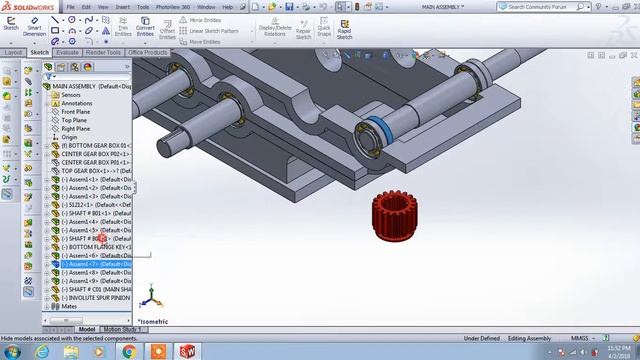This screenshot has width=640, height=360.
Task: Expand the Mates folder
Action: 47,307
